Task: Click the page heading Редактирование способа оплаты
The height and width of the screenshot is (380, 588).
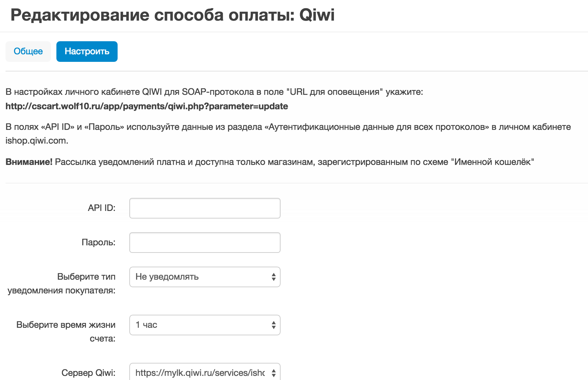Action: pos(172,15)
